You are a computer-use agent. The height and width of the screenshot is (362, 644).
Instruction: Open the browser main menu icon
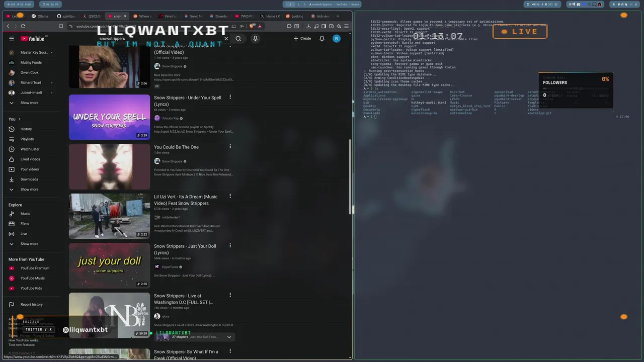tap(346, 26)
